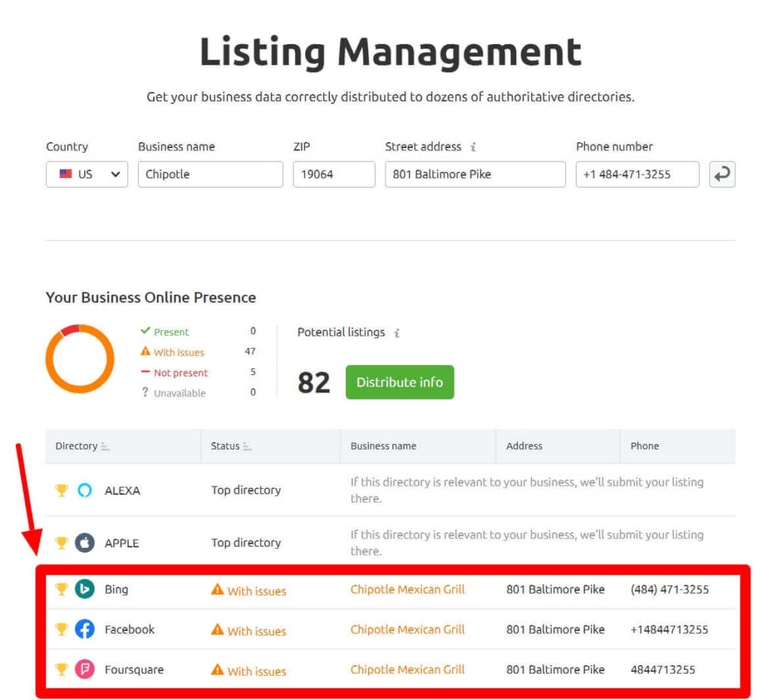The width and height of the screenshot is (777, 700).
Task: Click the online presence donut chart
Action: pos(80,359)
